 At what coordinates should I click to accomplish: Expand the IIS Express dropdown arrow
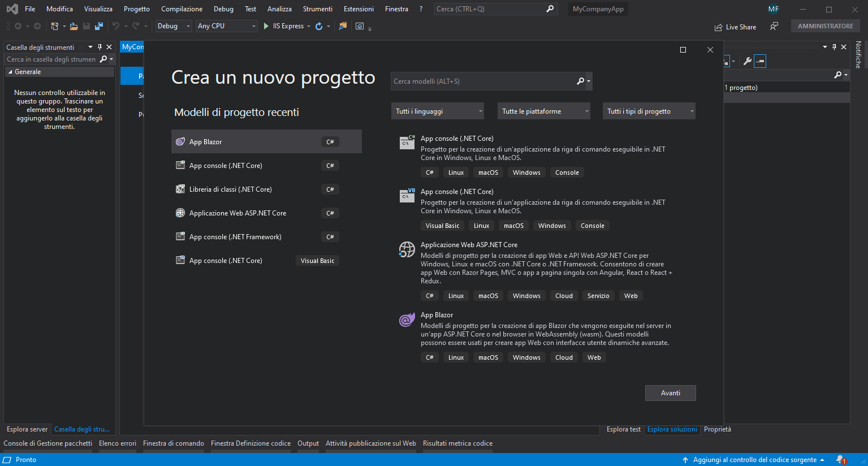[x=309, y=26]
